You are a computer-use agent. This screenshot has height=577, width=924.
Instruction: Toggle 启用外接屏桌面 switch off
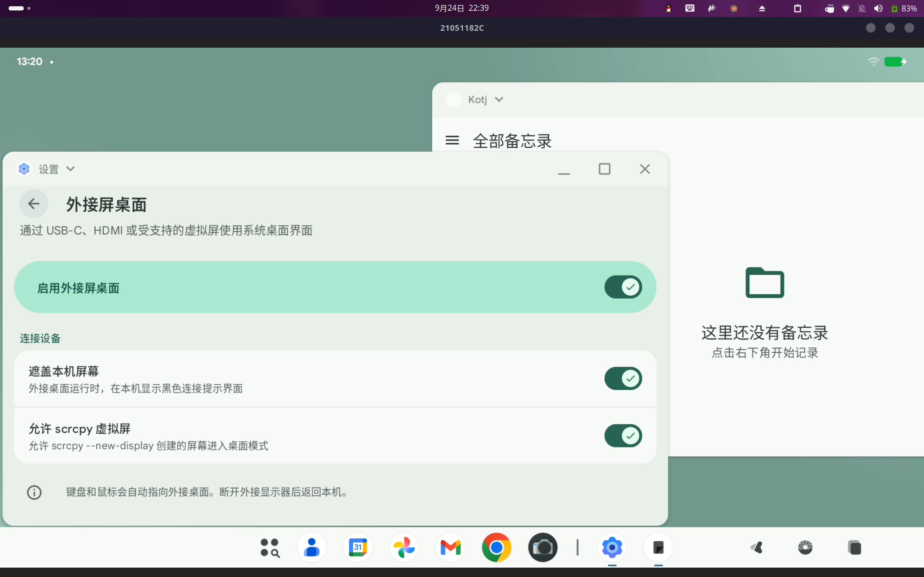point(623,287)
